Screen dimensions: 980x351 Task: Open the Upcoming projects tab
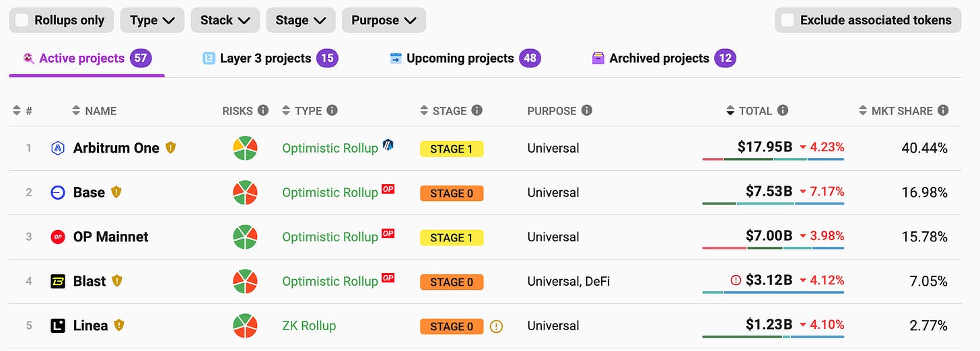coord(460,58)
